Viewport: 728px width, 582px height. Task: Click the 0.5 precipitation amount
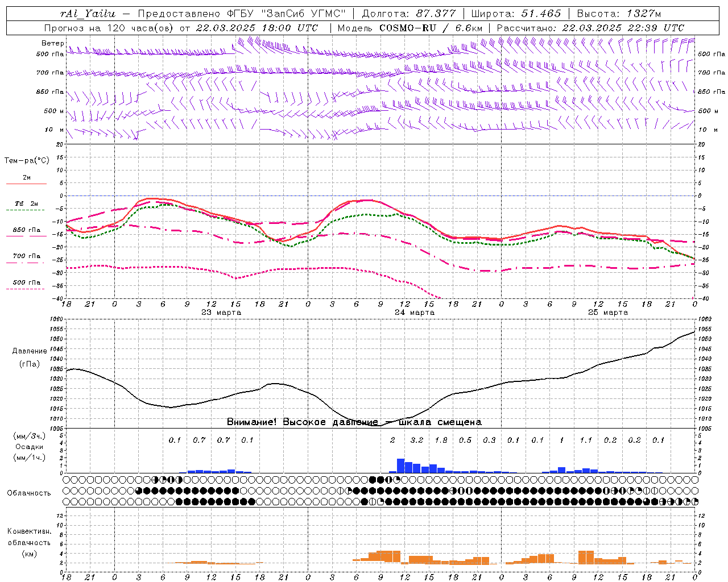465,440
